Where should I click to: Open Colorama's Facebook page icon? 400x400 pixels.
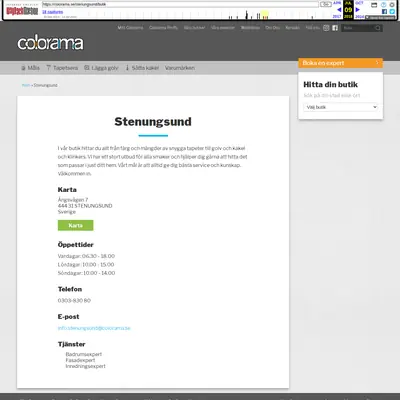(x=335, y=28)
